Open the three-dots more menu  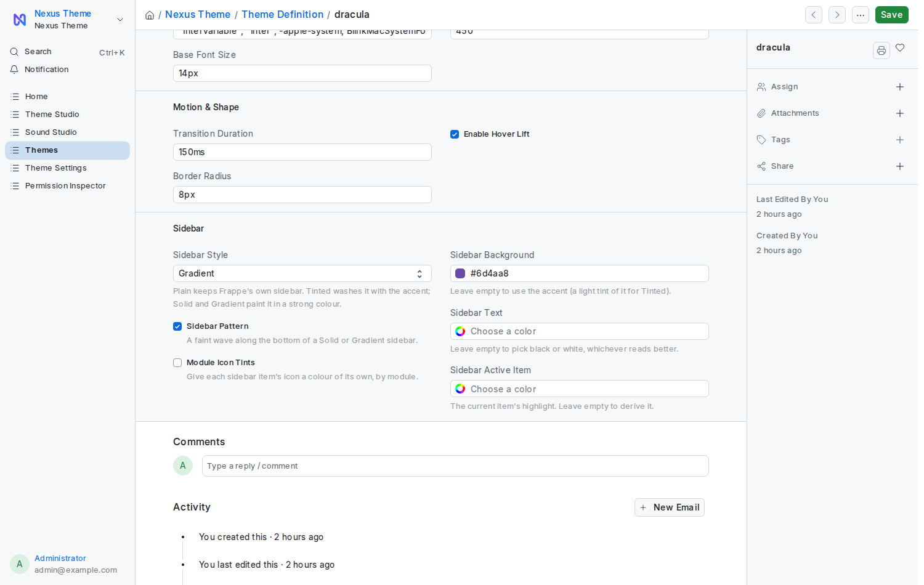[x=861, y=15]
